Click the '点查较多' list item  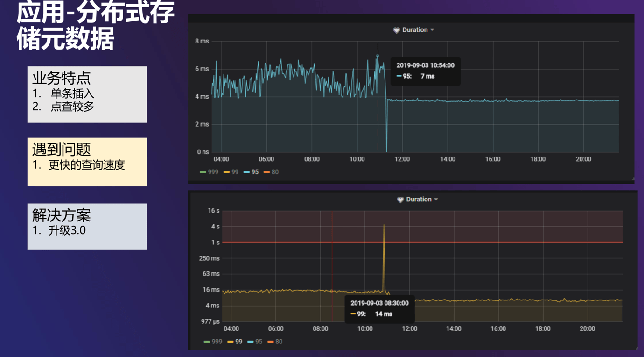tap(72, 107)
